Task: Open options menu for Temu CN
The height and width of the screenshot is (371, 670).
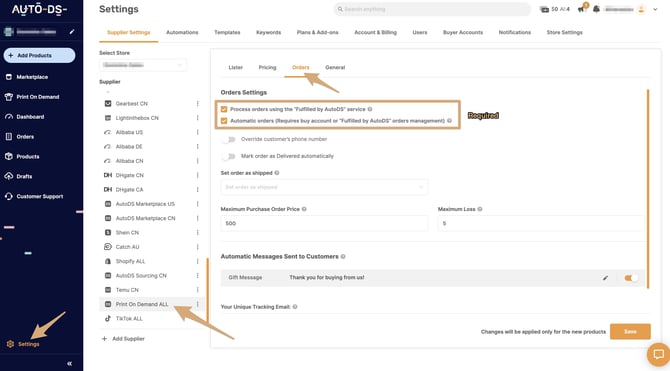Action: point(197,290)
